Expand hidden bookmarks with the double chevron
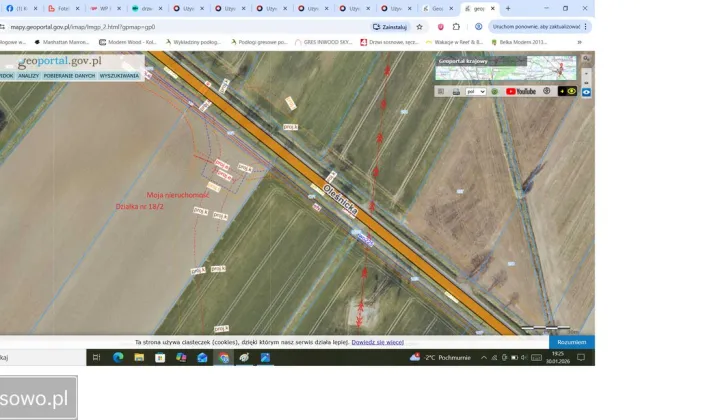 click(x=579, y=42)
